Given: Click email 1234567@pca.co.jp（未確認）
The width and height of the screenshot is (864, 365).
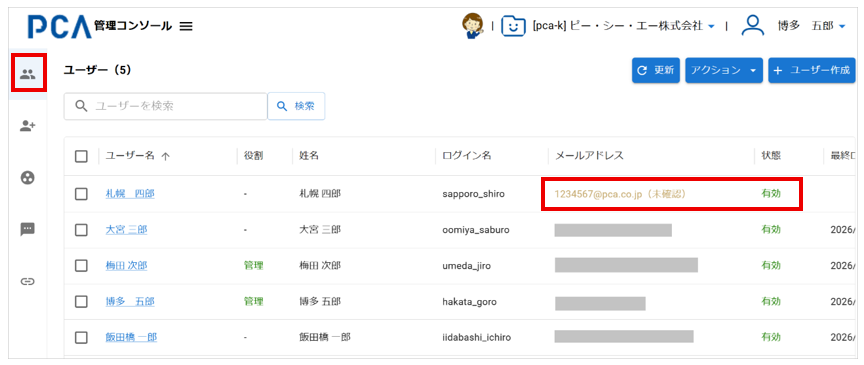Looking at the screenshot, I should [620, 194].
